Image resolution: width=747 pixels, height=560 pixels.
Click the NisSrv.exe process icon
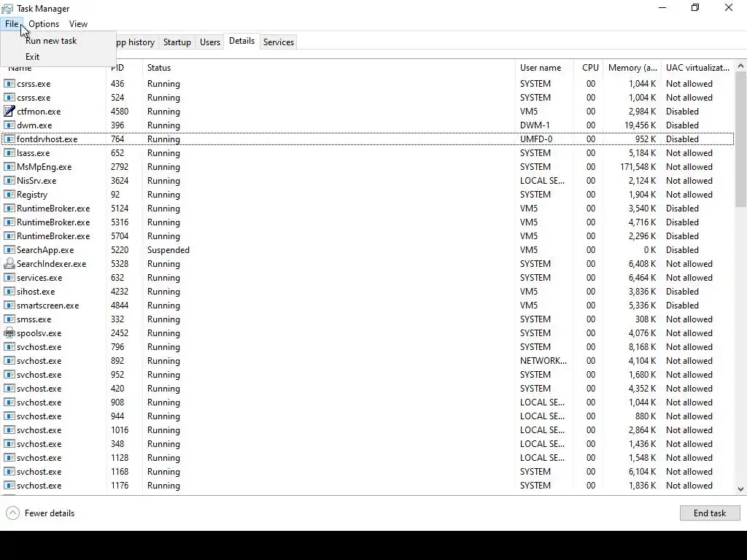9,180
